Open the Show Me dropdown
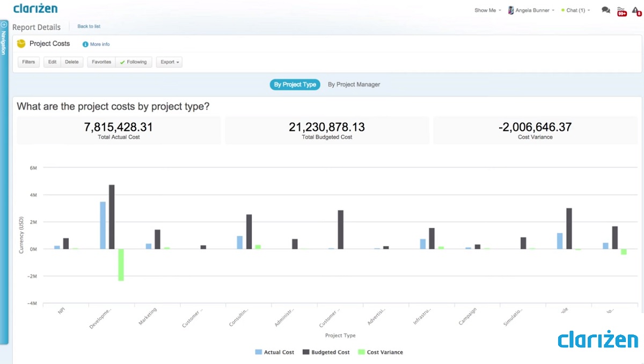The image size is (644, 364). coord(487,10)
